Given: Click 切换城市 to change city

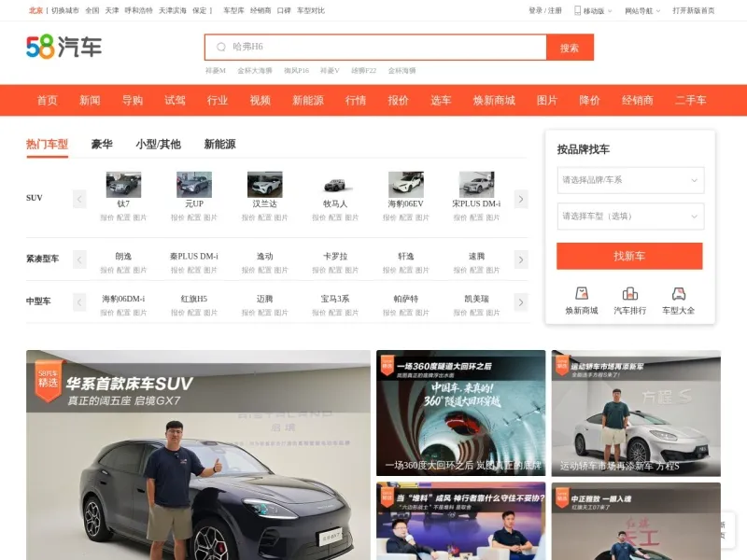Looking at the screenshot, I should [65, 10].
